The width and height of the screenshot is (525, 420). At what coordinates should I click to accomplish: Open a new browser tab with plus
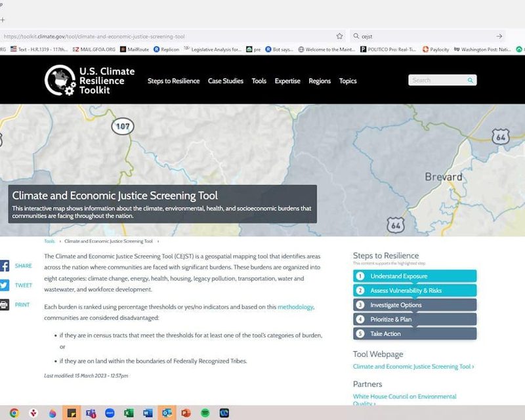[3, 20]
